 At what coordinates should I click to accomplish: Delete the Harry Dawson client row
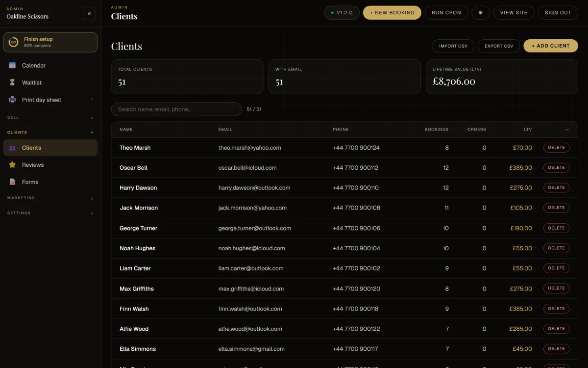pos(557,188)
